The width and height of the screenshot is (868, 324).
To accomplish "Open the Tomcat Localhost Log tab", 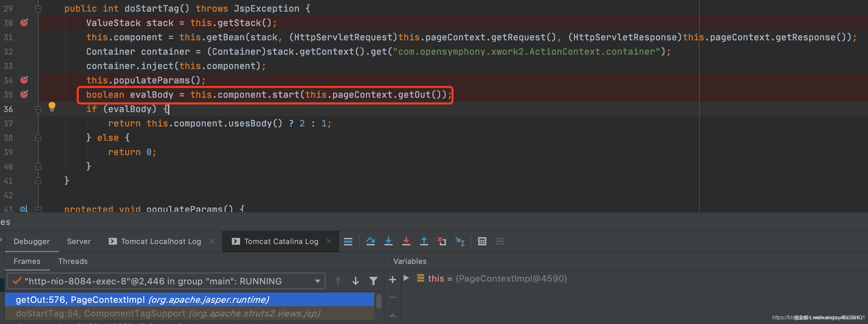I will click(x=161, y=241).
